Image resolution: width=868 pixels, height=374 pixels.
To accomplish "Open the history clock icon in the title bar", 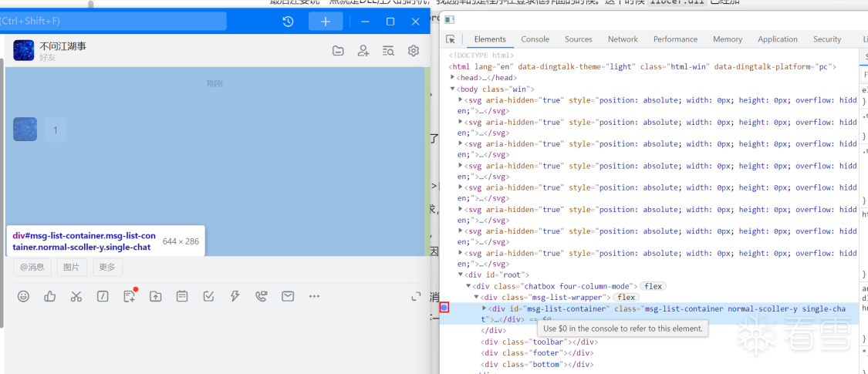I will pos(288,22).
